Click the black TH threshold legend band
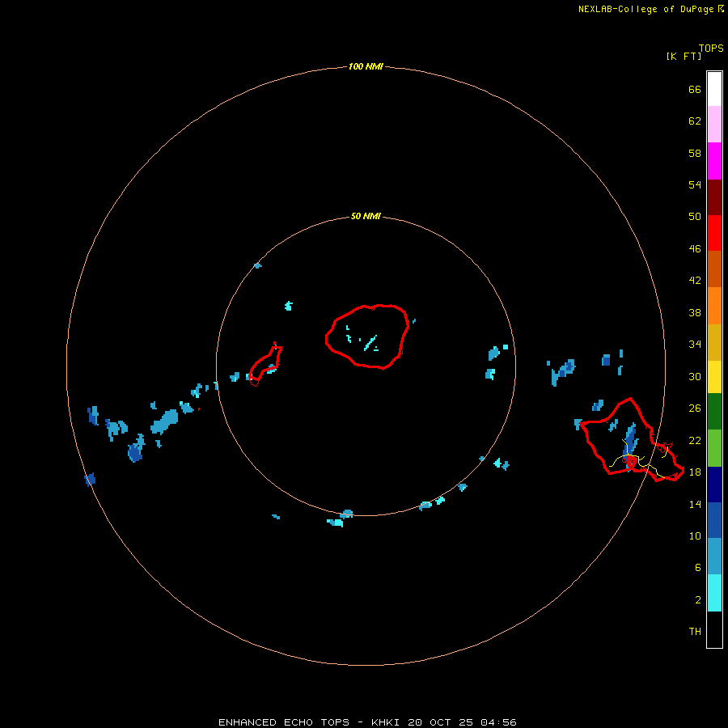 pos(714,629)
